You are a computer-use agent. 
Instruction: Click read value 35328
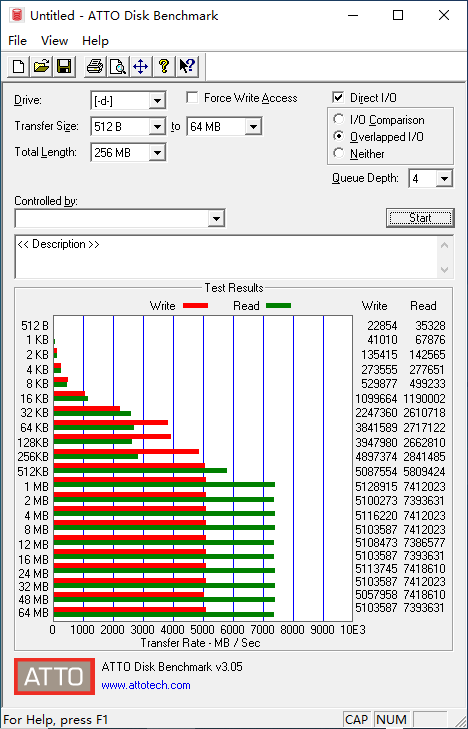click(430, 326)
